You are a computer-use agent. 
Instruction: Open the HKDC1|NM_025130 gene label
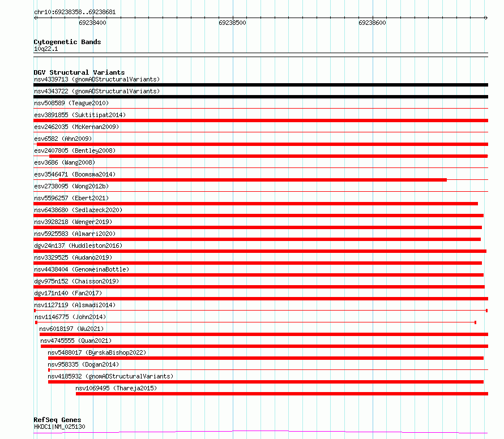point(60,427)
